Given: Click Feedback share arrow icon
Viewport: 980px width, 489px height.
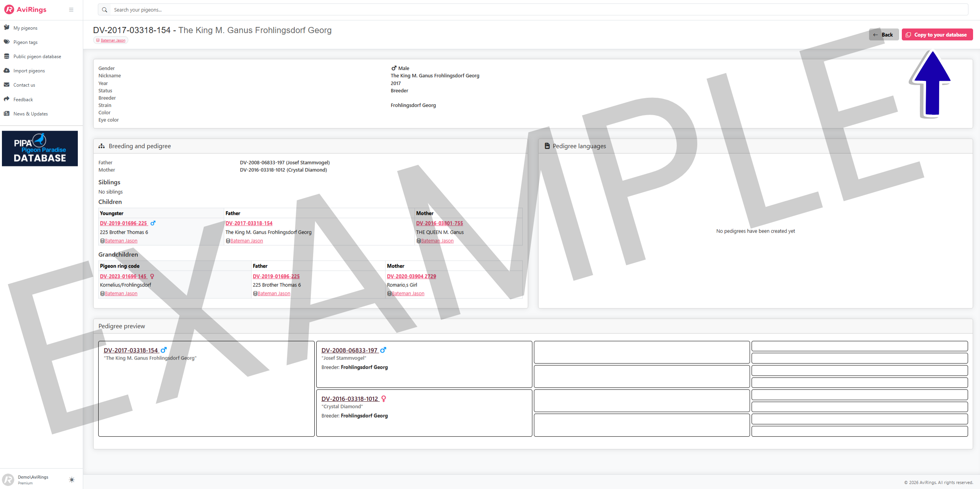Looking at the screenshot, I should 7,99.
